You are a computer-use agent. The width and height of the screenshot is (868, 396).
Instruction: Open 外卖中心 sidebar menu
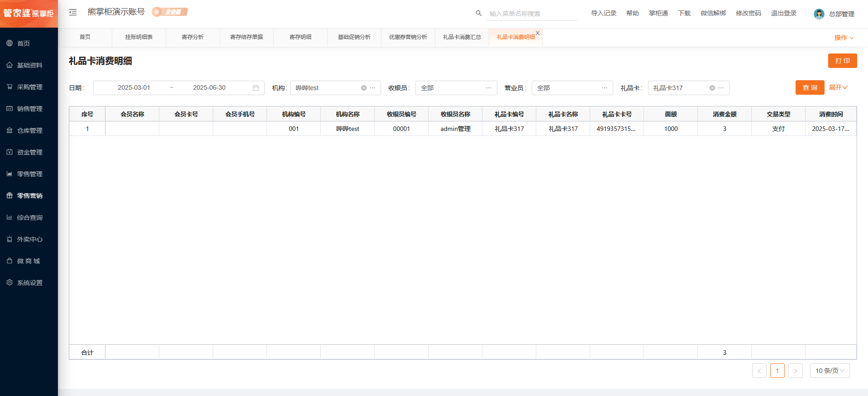click(x=29, y=239)
